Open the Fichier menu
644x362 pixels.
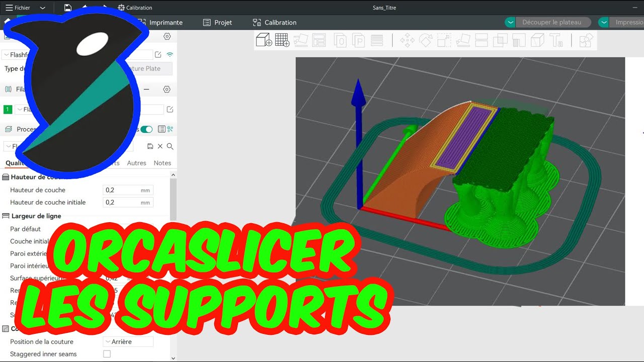point(18,8)
